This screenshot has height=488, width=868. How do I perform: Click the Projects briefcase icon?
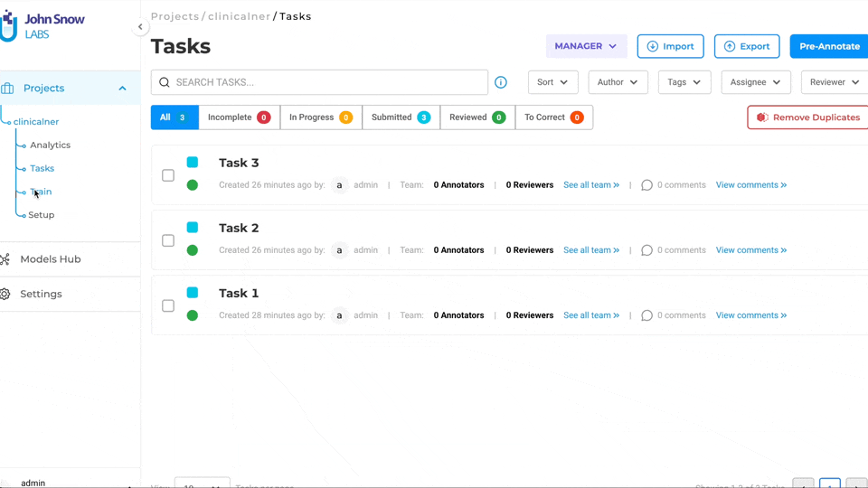click(7, 88)
